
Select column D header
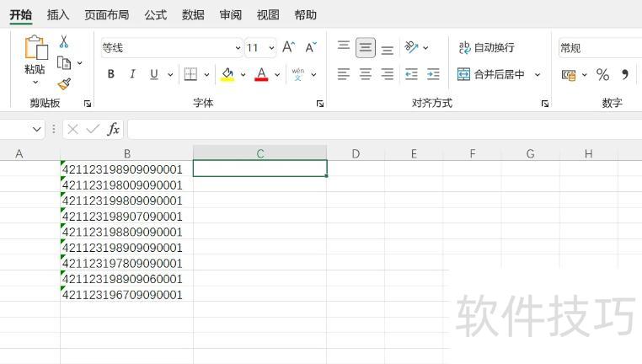click(356, 153)
